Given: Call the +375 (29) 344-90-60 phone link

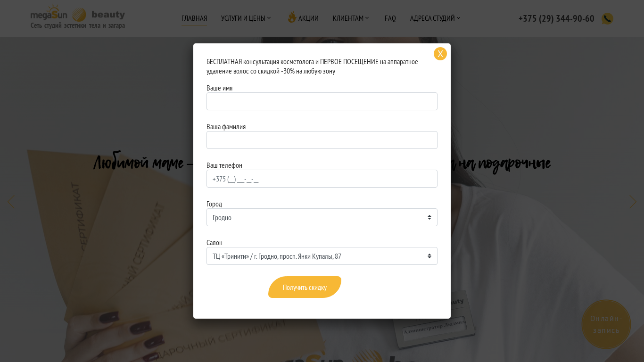Looking at the screenshot, I should click(x=556, y=18).
